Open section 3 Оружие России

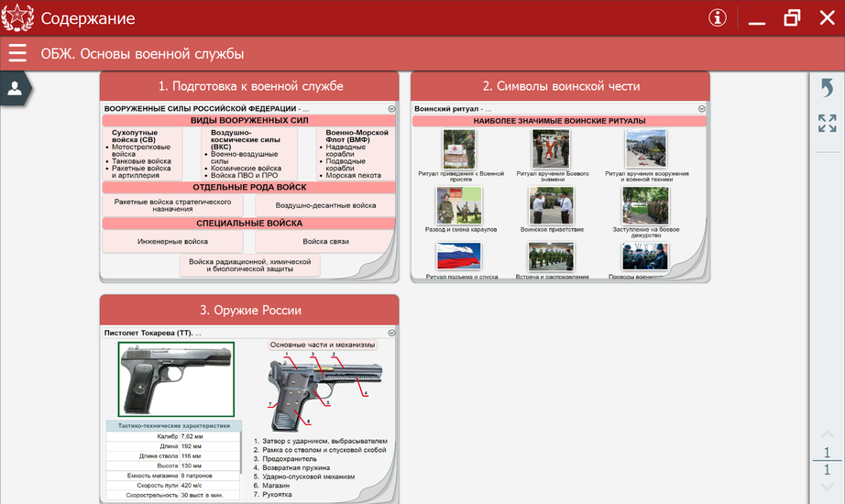249,310
